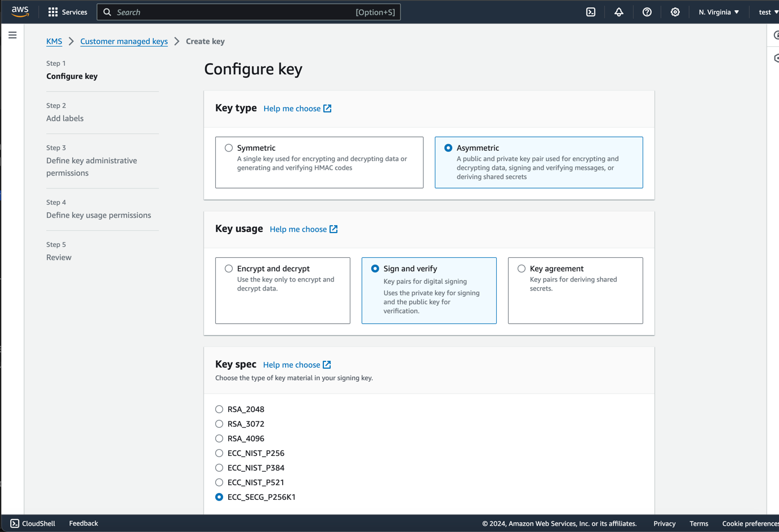Click the search magnifier icon

point(107,12)
